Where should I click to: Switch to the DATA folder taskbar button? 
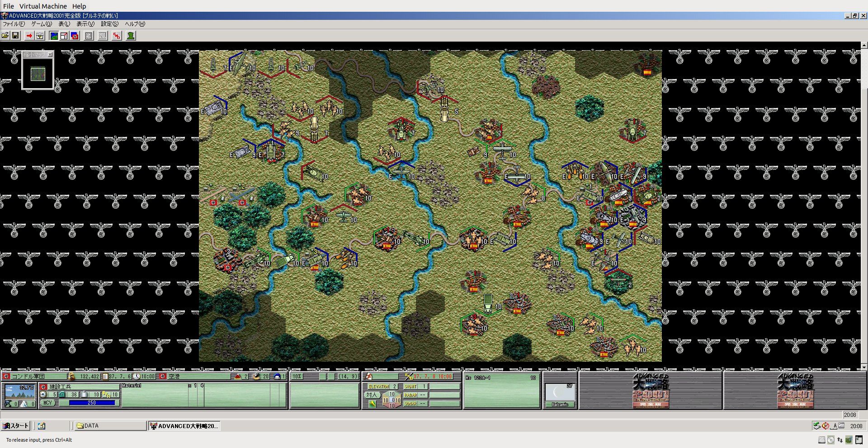(x=110, y=426)
